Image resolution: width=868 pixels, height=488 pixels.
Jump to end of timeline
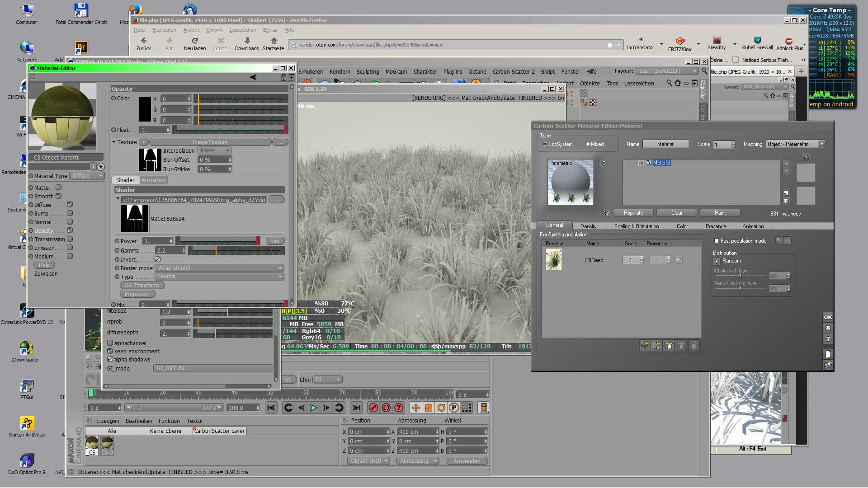[x=357, y=408]
